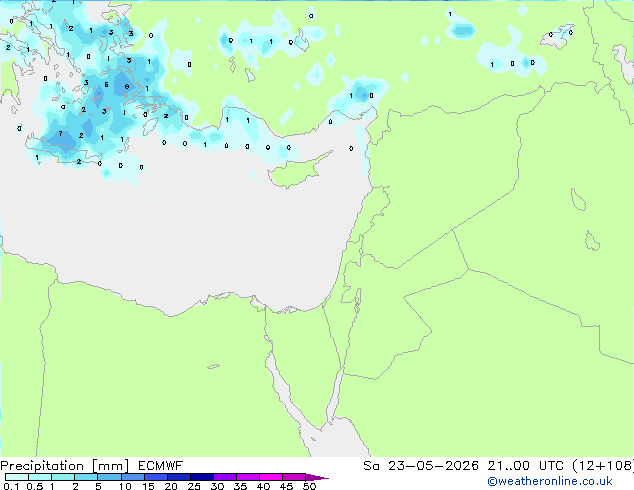Click the 0.1–0.5 mm legend swatch

[17, 477]
